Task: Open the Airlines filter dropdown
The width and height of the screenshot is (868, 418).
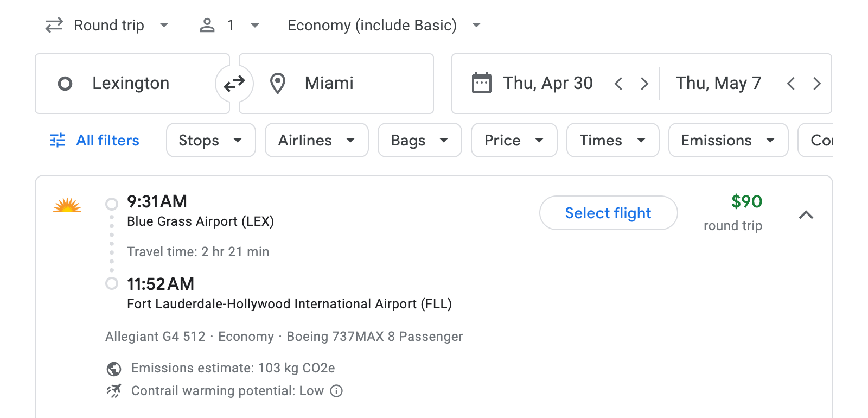Action: pyautogui.click(x=316, y=140)
